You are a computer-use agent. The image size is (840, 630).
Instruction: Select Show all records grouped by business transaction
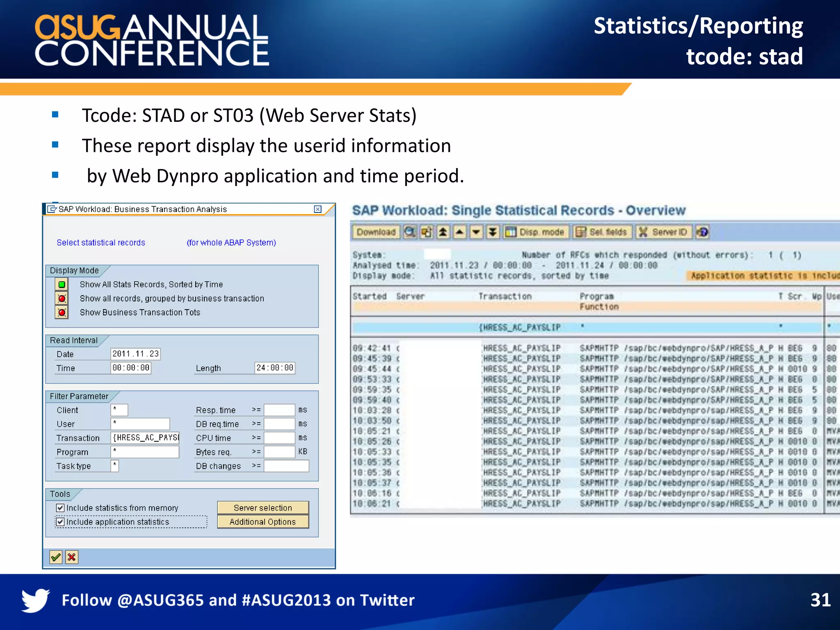click(x=62, y=298)
